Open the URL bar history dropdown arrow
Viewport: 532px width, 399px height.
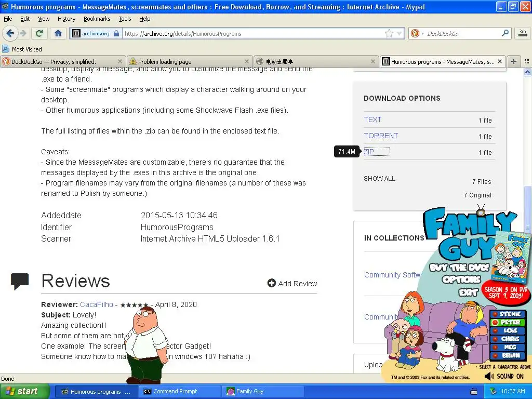[x=400, y=33]
